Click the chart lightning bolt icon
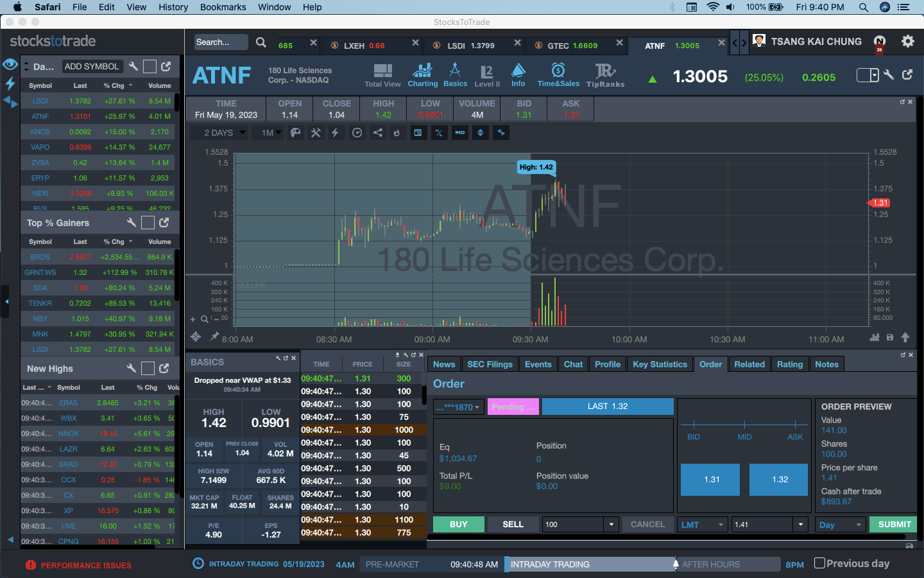The image size is (924, 578). pos(335,133)
